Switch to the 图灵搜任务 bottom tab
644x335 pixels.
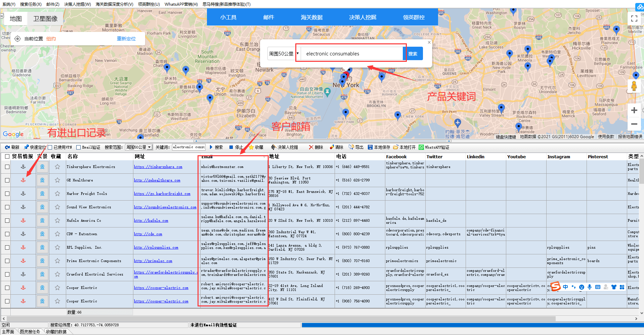coord(30,332)
